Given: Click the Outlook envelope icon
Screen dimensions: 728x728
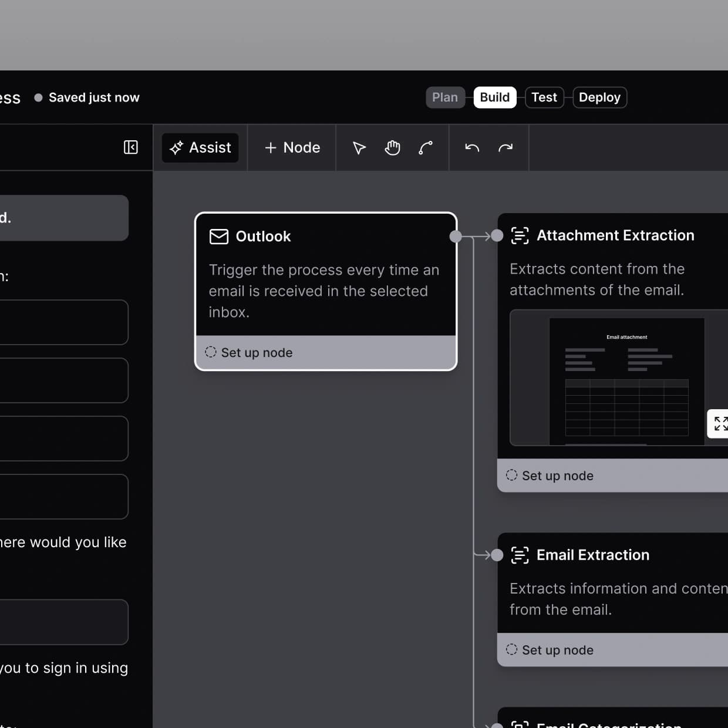Looking at the screenshot, I should tap(219, 237).
